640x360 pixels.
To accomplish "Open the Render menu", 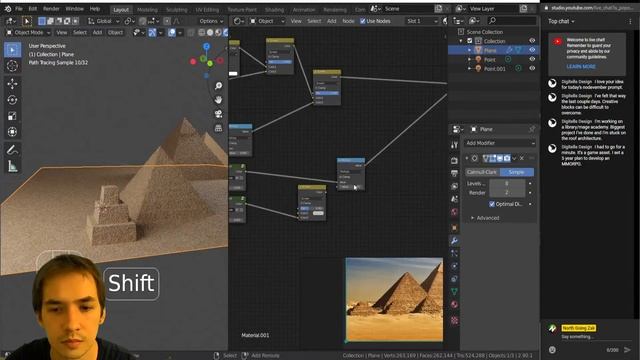I will 51,9.
